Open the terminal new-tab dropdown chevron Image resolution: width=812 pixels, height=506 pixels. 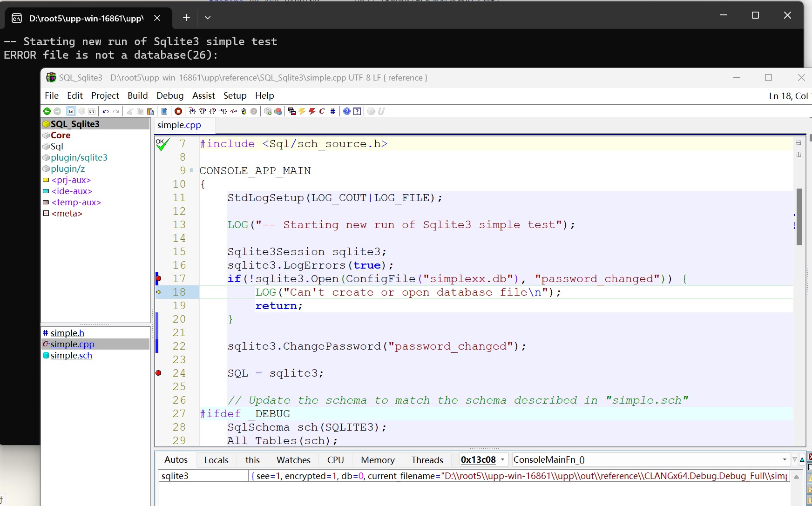tap(208, 18)
